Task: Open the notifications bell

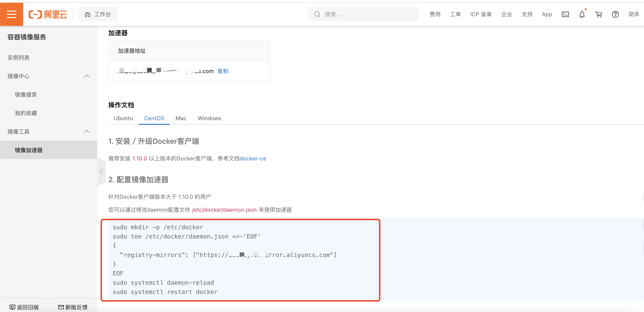Action: pos(582,14)
